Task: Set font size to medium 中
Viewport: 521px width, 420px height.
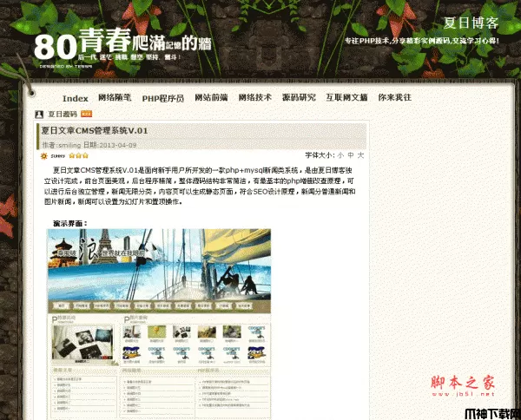Action: point(351,155)
